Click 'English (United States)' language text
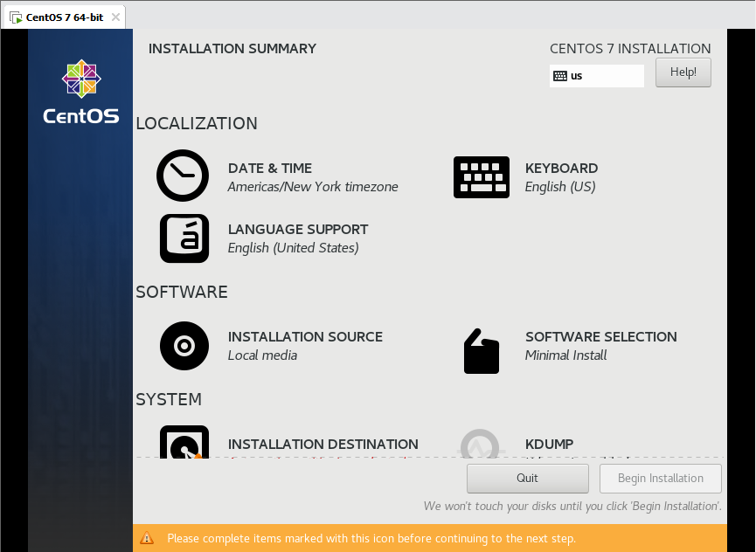The image size is (756, 552). coord(293,248)
